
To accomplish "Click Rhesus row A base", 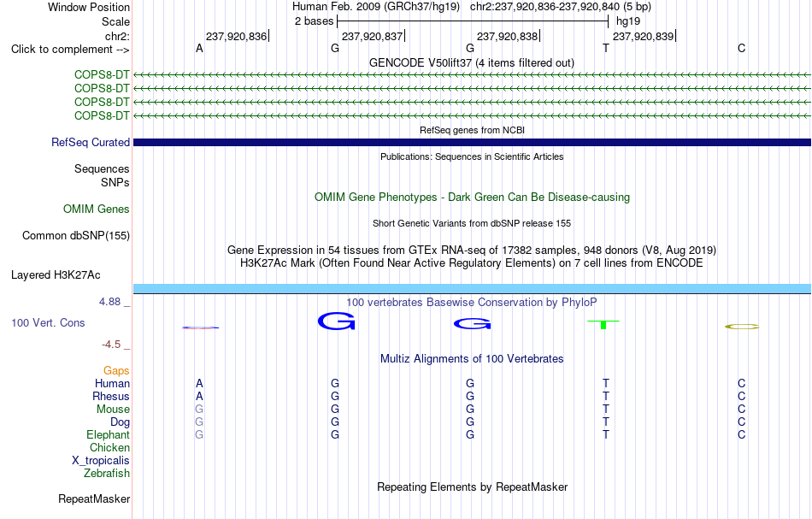I will tap(199, 396).
